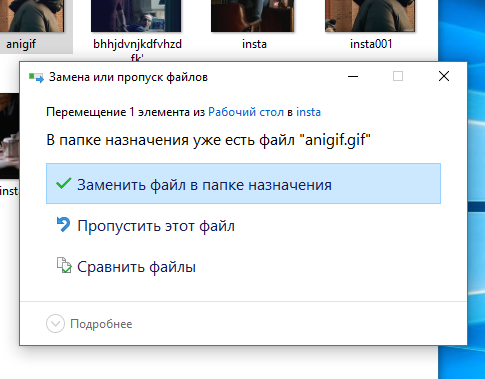485x379 pixels.
Task: Click the green checkmark replace icon
Action: pyautogui.click(x=63, y=183)
